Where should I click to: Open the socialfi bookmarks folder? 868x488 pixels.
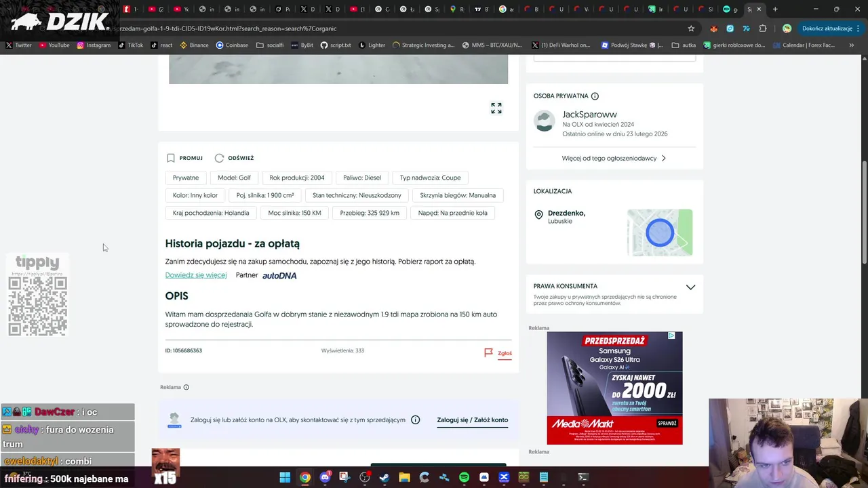pyautogui.click(x=270, y=45)
